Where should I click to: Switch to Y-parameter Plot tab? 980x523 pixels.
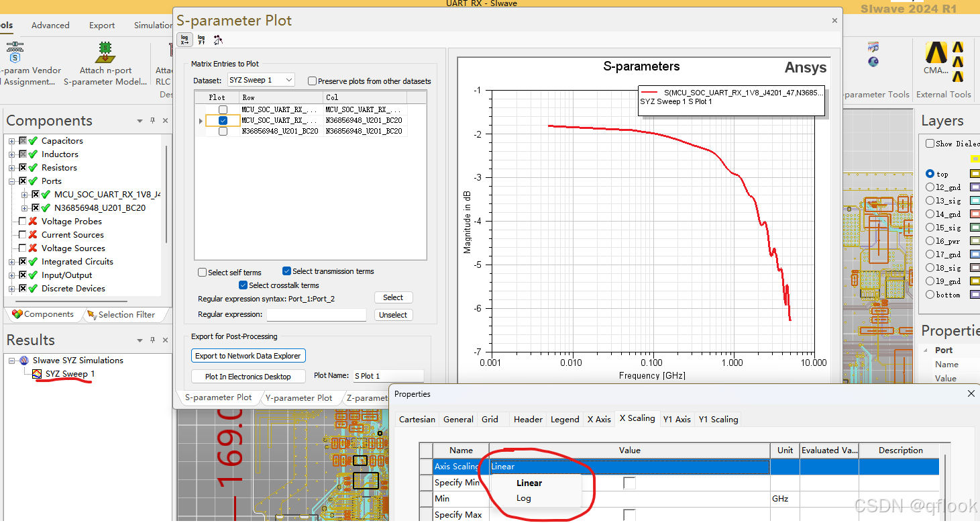pos(298,397)
